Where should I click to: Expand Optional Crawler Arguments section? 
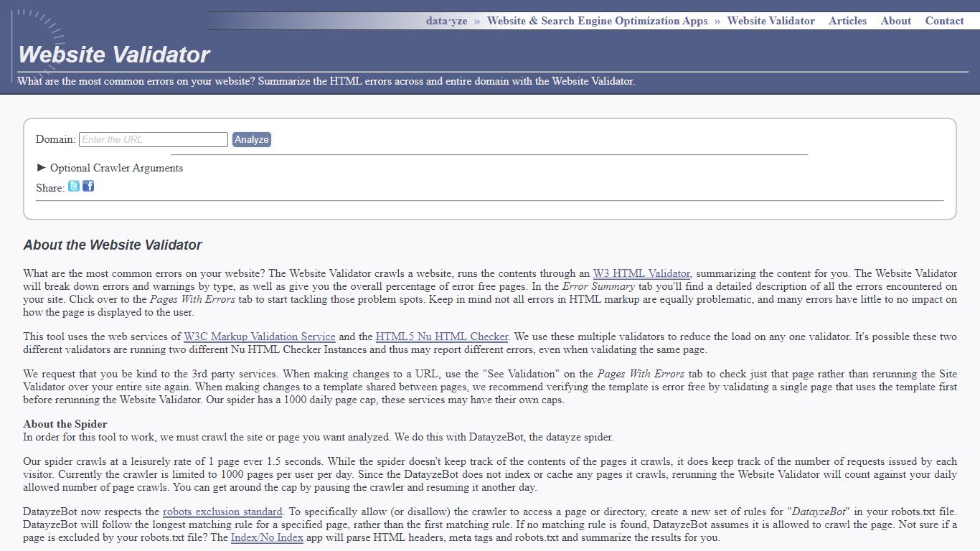pos(110,168)
